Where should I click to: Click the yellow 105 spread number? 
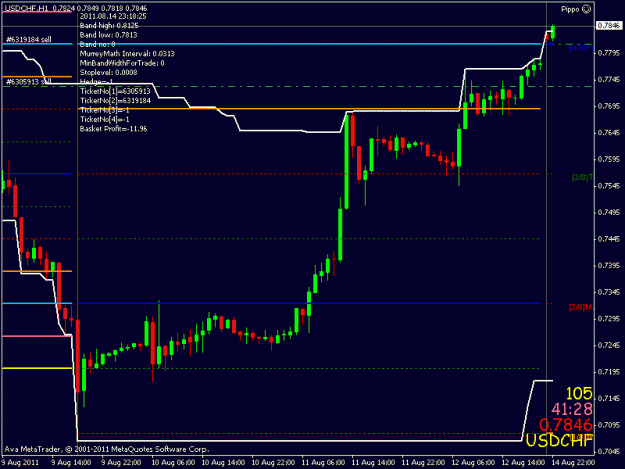(x=579, y=394)
